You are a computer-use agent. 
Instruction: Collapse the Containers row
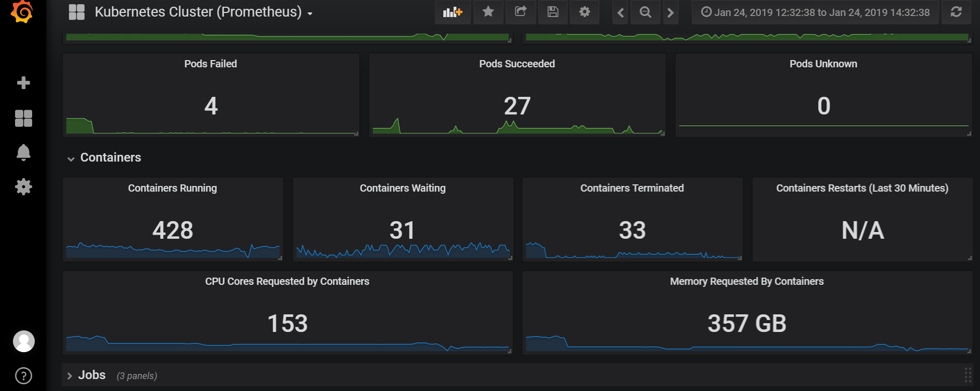tap(104, 157)
